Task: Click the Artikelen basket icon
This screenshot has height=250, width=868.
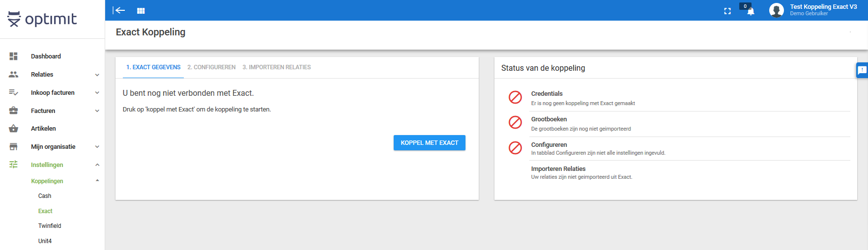Action: click(14, 129)
